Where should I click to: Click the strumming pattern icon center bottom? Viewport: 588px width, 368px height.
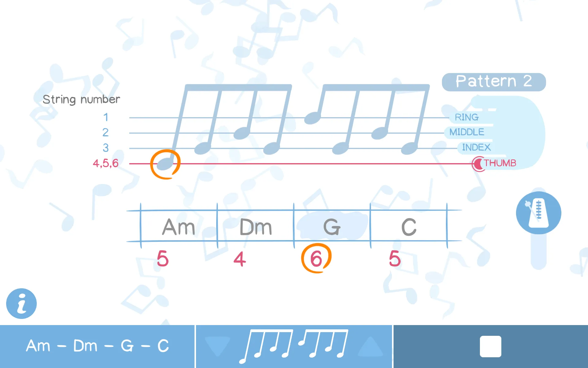pyautogui.click(x=294, y=346)
